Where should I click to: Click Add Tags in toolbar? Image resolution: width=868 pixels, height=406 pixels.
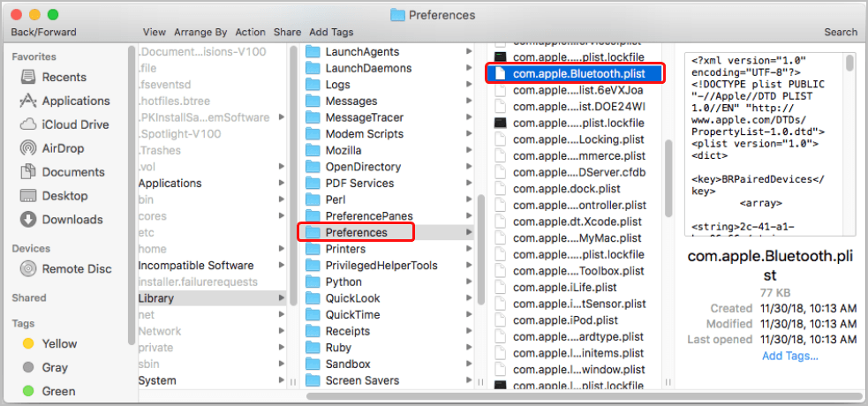click(x=331, y=32)
